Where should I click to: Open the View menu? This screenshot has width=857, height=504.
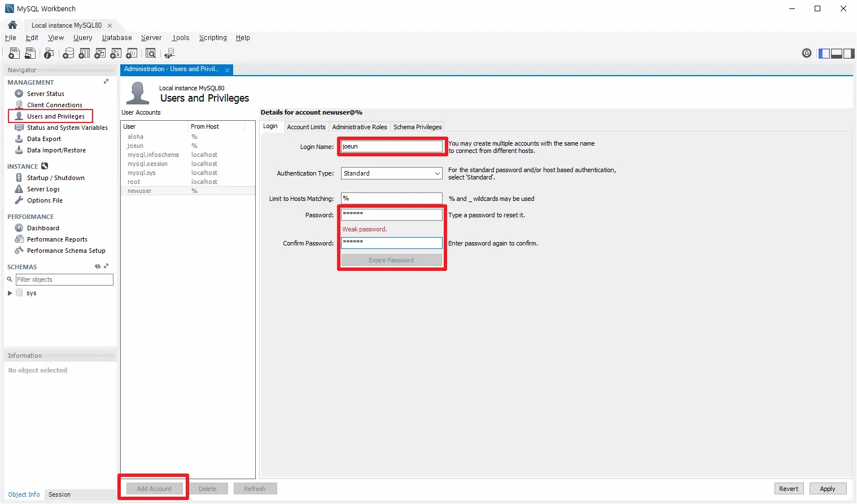click(56, 38)
